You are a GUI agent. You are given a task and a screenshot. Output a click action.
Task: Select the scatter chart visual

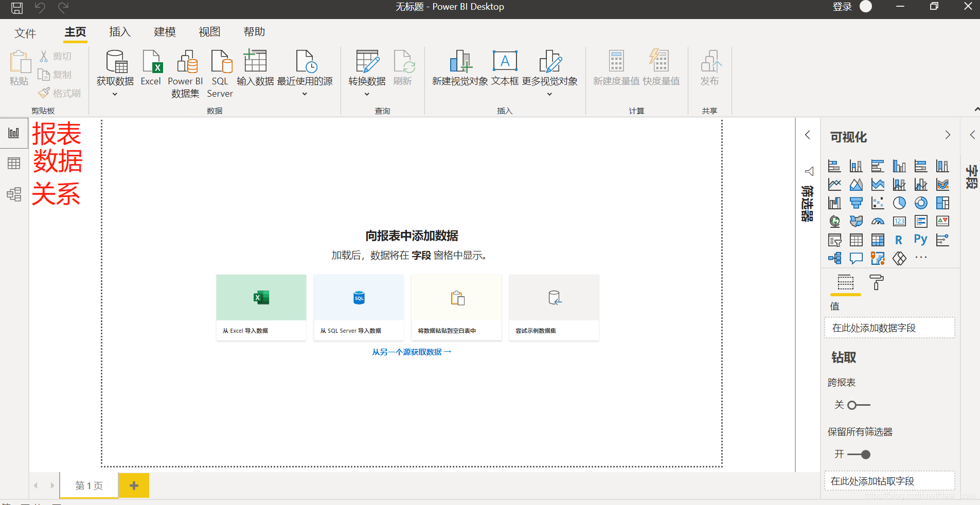pyautogui.click(x=878, y=203)
